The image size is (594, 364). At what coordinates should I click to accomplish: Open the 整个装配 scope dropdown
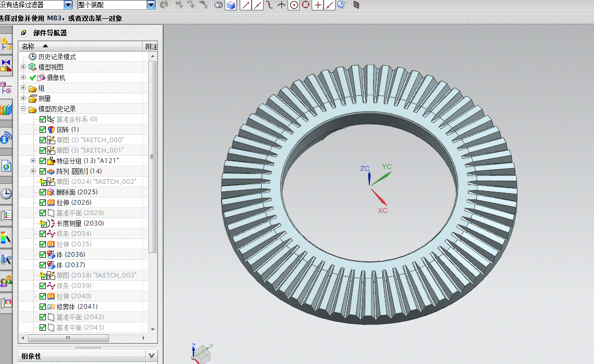click(151, 5)
